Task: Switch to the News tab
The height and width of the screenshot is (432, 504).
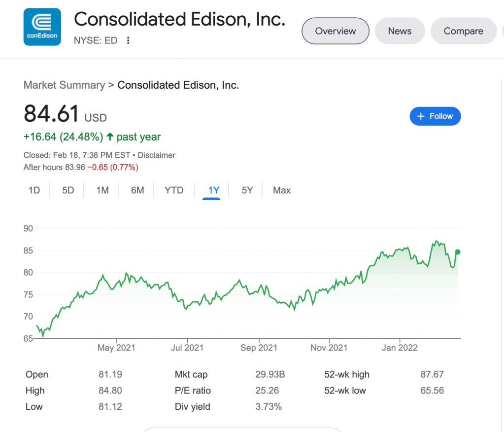Action: pyautogui.click(x=400, y=31)
